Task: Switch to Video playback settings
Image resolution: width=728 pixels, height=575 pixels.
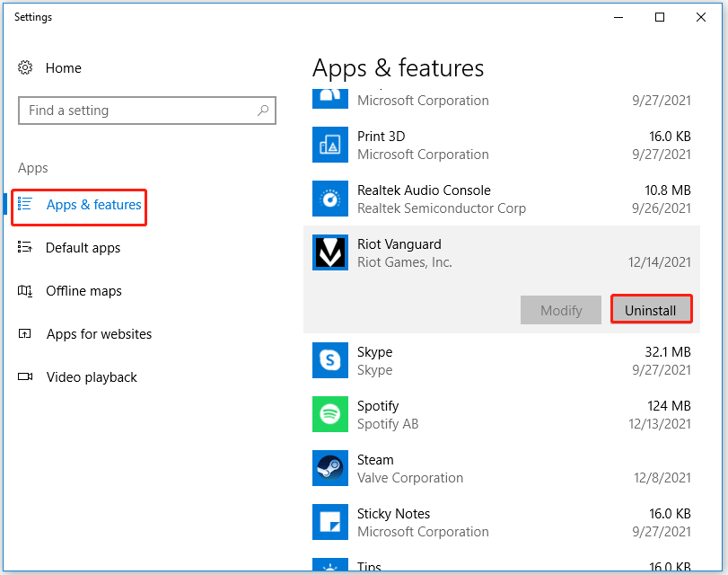Action: [92, 377]
